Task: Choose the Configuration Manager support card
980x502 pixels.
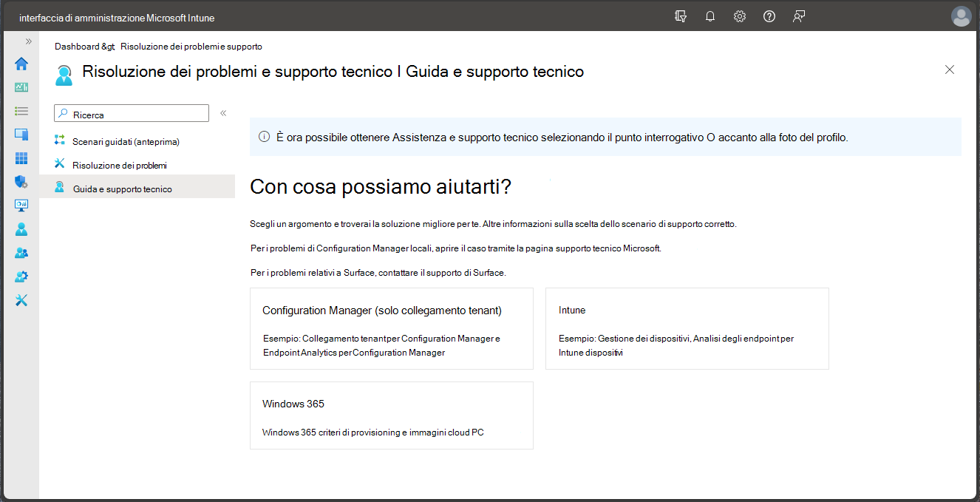Action: pos(392,328)
